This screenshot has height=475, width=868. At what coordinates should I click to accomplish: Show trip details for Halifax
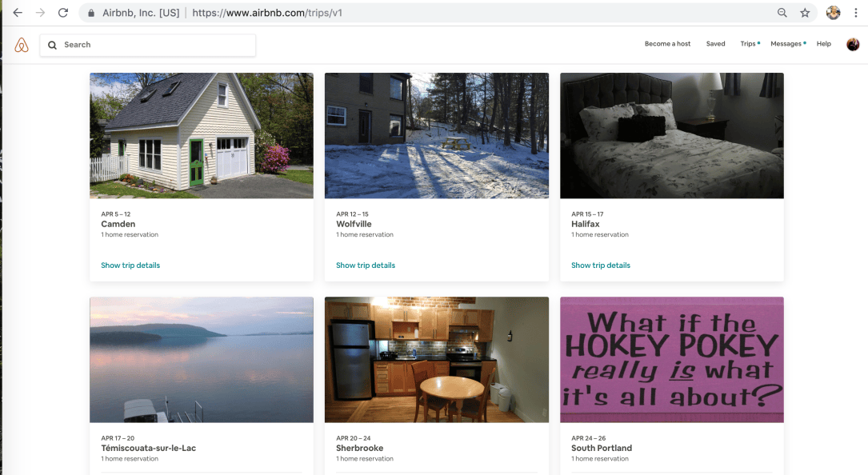601,265
